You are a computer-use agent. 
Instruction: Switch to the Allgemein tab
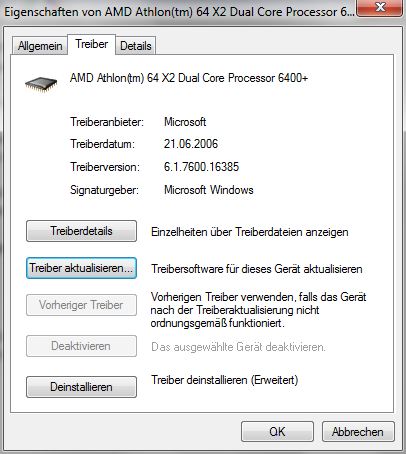(40, 46)
